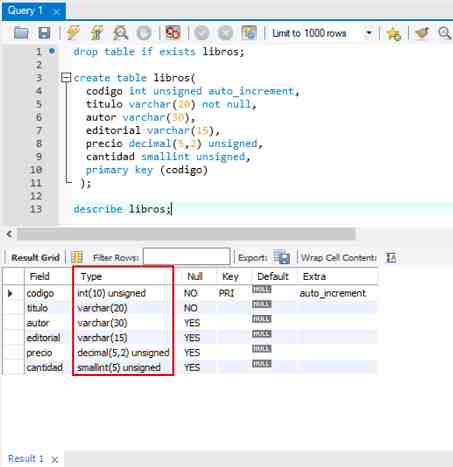The image size is (453, 467).
Task: Execute the statement under the cursor icon
Action: (97, 33)
